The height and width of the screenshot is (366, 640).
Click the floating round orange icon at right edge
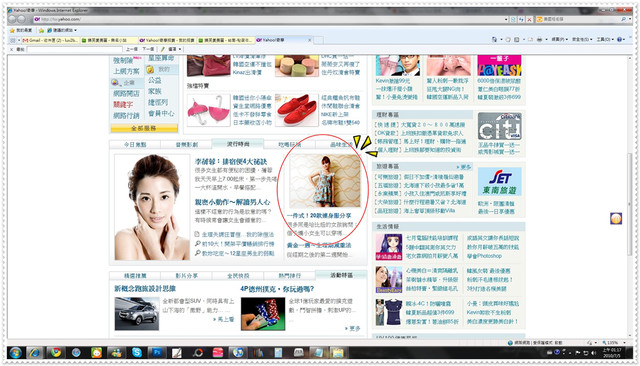point(616,218)
